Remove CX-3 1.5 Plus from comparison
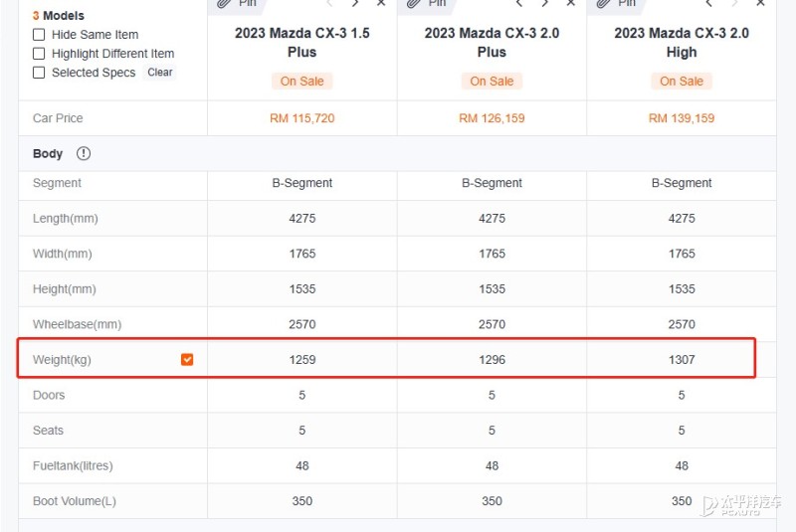This screenshot has width=796, height=532. (x=381, y=3)
